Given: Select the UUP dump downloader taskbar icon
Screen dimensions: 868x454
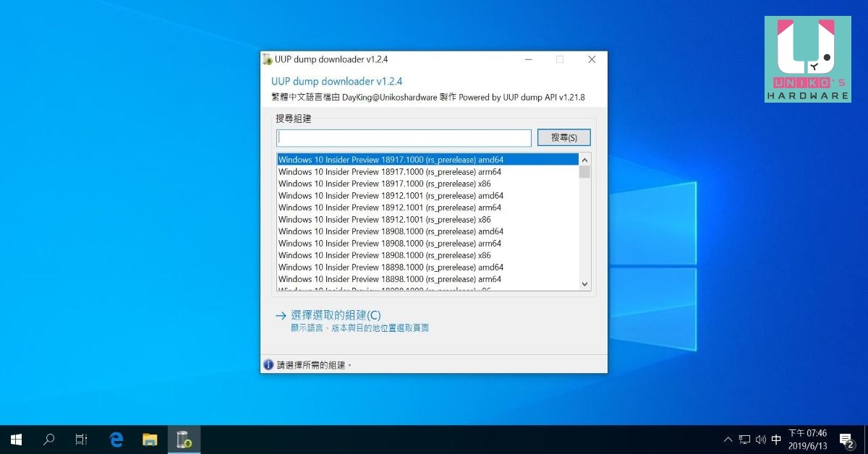Looking at the screenshot, I should pos(184,439).
